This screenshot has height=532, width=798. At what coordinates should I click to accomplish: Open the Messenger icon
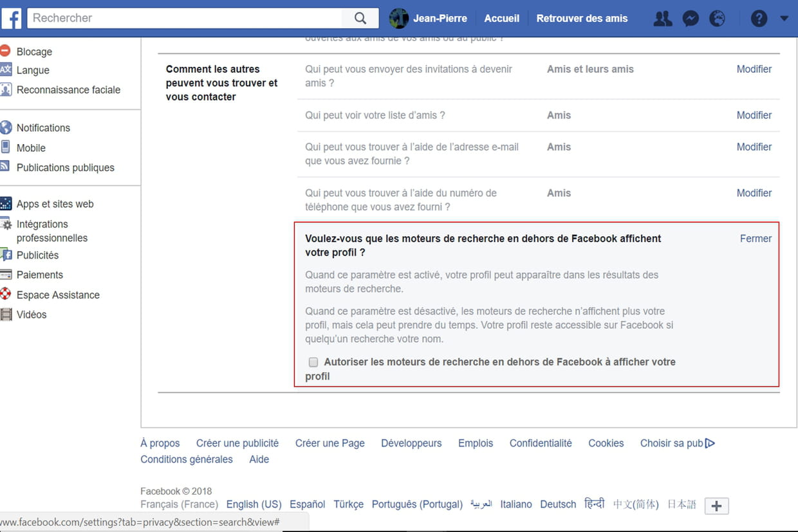(x=691, y=19)
